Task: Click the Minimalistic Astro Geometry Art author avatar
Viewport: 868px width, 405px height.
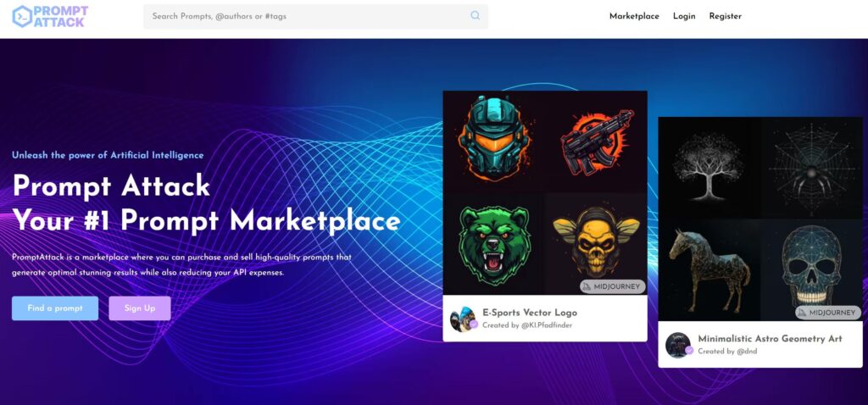Action: [677, 344]
